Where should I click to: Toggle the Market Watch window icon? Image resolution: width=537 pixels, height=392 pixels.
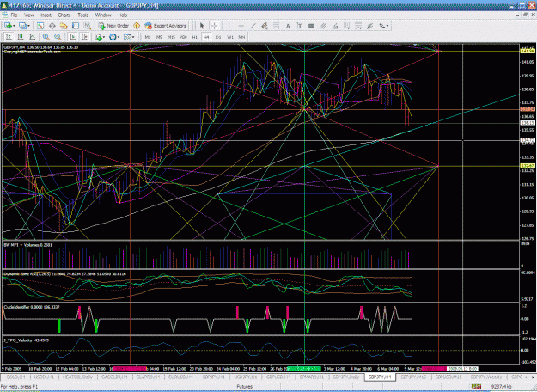click(40, 26)
